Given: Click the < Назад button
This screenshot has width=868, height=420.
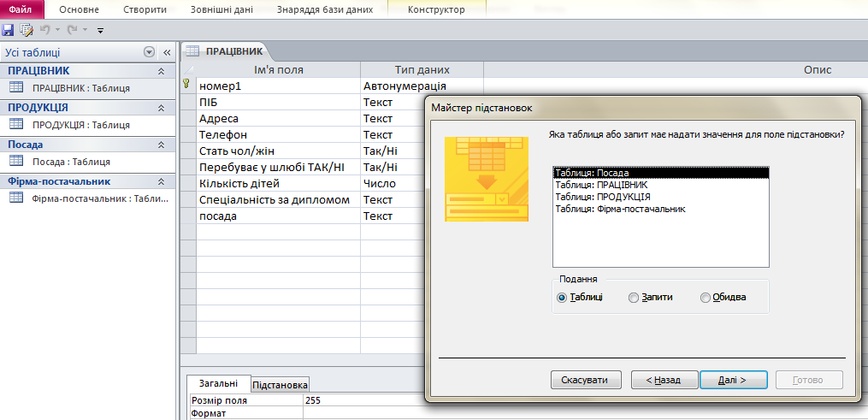Looking at the screenshot, I should pyautogui.click(x=664, y=380).
